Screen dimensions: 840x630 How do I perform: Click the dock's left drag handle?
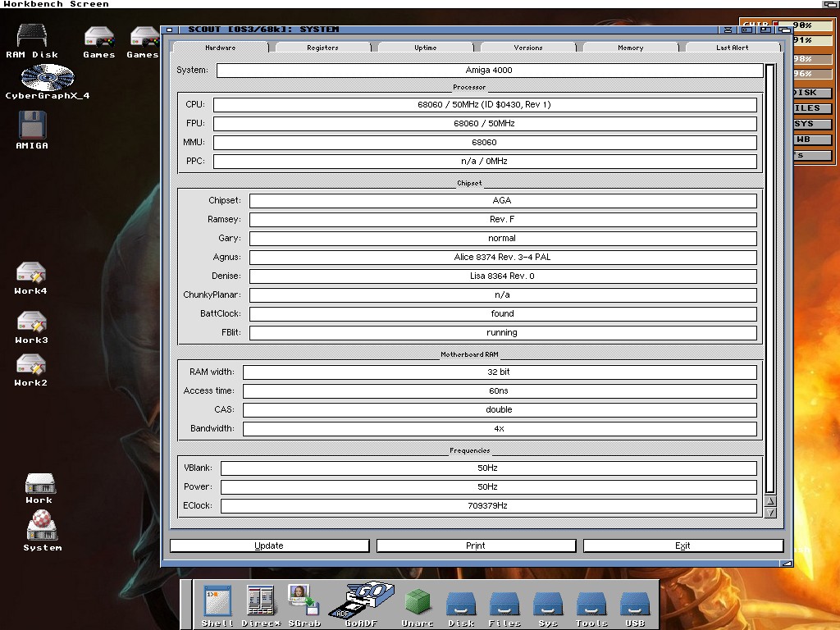(186, 605)
